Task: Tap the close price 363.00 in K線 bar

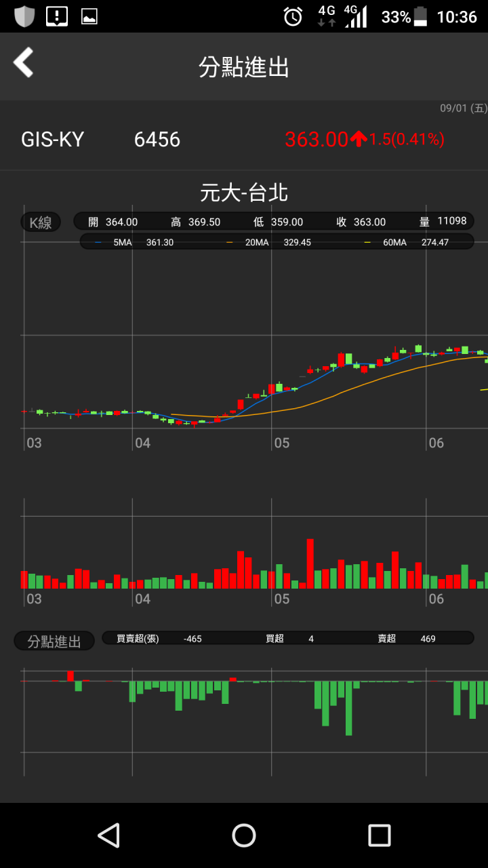Action: pos(369,222)
